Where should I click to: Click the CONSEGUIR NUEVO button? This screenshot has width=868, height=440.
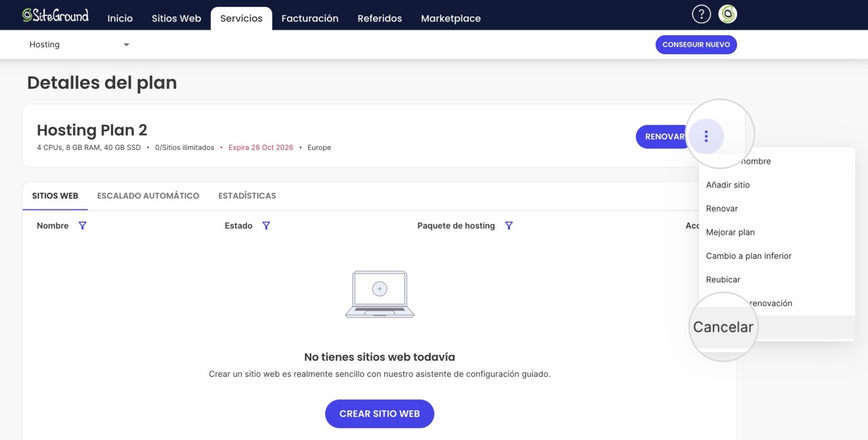point(696,44)
